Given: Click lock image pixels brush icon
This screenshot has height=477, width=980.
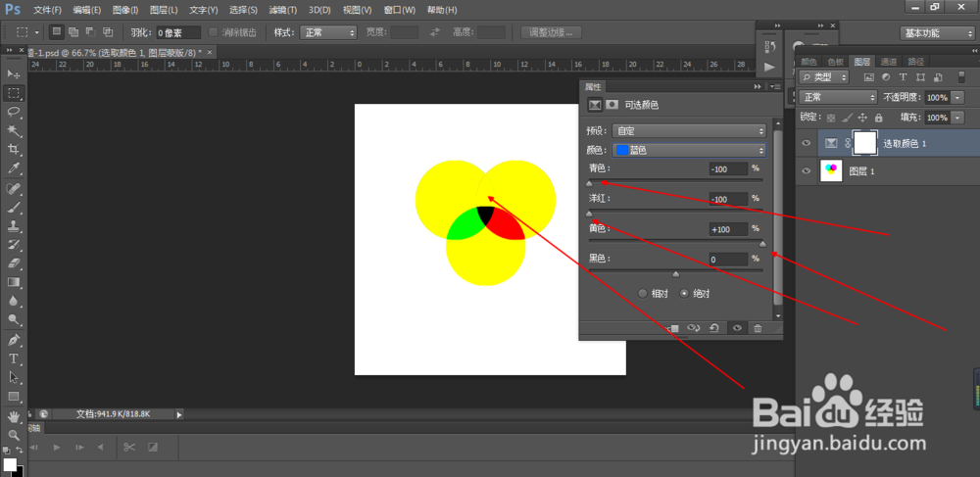Looking at the screenshot, I should pos(847,118).
